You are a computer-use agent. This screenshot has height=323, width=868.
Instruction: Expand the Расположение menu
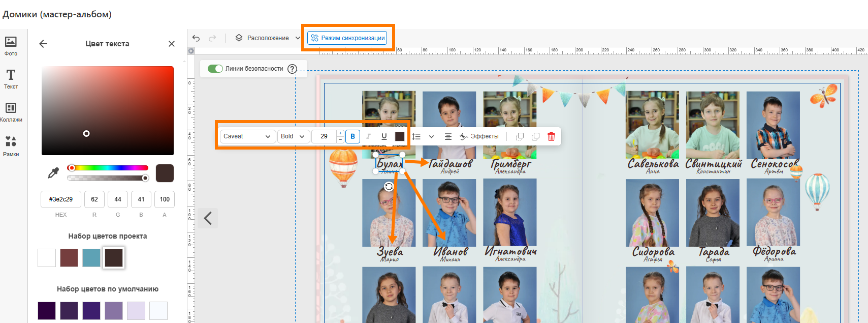pyautogui.click(x=268, y=38)
